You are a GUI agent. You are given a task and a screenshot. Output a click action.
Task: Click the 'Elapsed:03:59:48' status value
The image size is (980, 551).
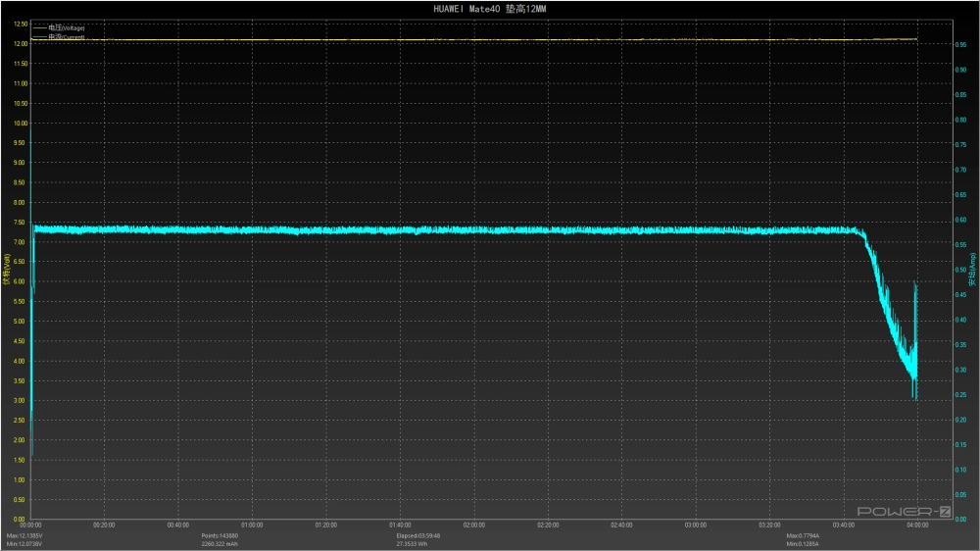tap(418, 536)
